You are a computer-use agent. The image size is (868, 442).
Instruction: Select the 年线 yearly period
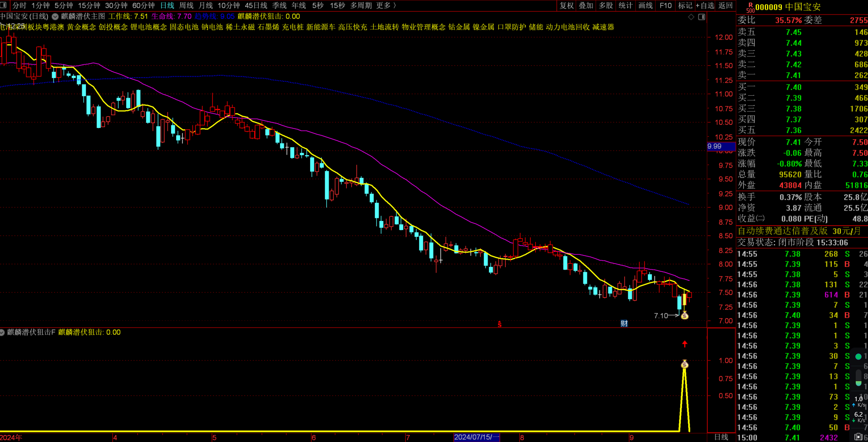coord(299,5)
